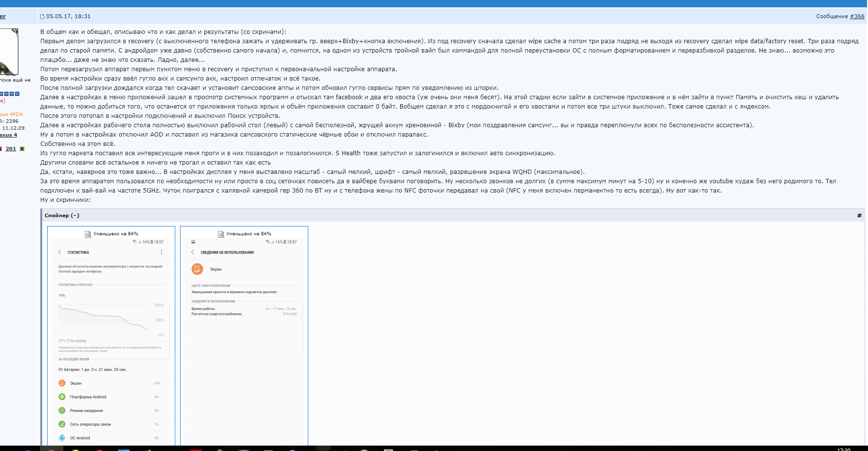The image size is (868, 451).
Task: Click the line starting 'Во время настройки сразу ввёл'
Action: click(180, 79)
